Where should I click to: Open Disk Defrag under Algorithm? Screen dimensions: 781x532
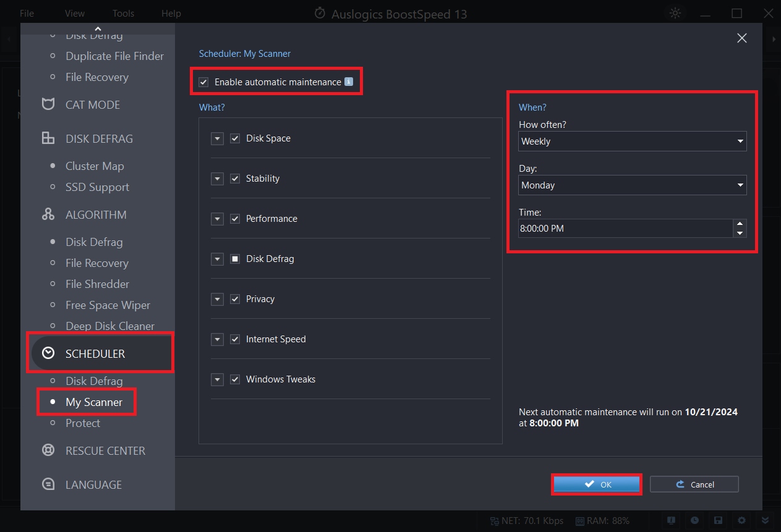[x=94, y=242]
